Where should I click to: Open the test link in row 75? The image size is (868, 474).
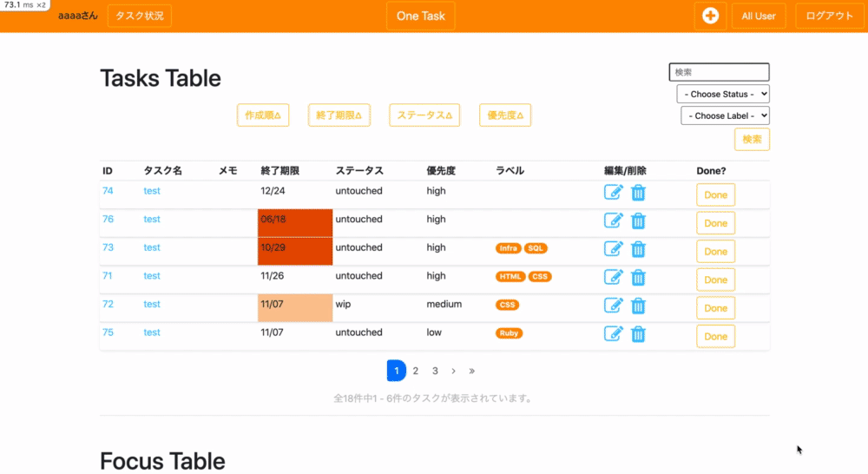(x=152, y=332)
